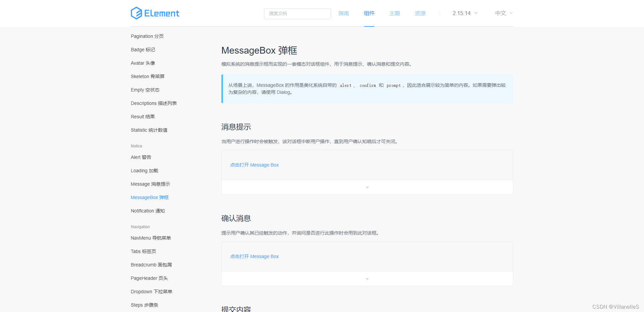
Task: Click the alert code tag in tip
Action: coord(345,85)
